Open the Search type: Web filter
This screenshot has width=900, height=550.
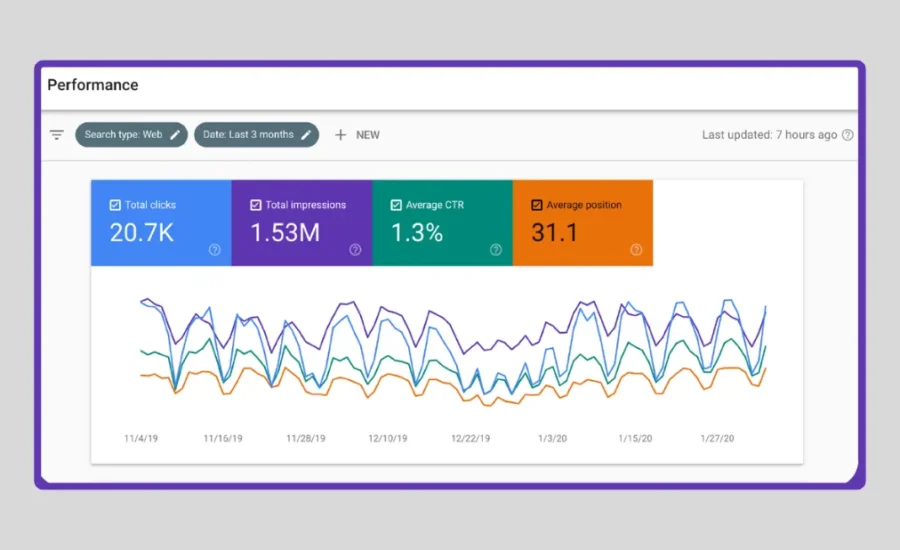point(123,135)
